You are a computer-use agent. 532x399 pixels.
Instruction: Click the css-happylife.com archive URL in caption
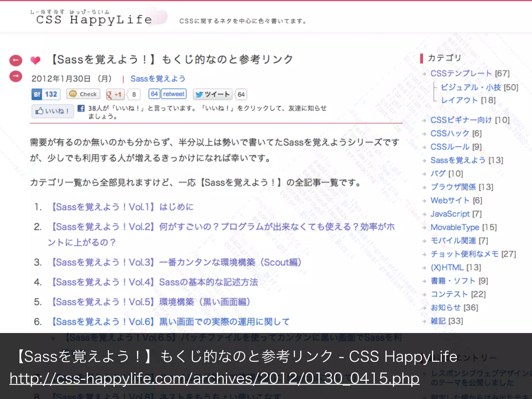pos(215,378)
